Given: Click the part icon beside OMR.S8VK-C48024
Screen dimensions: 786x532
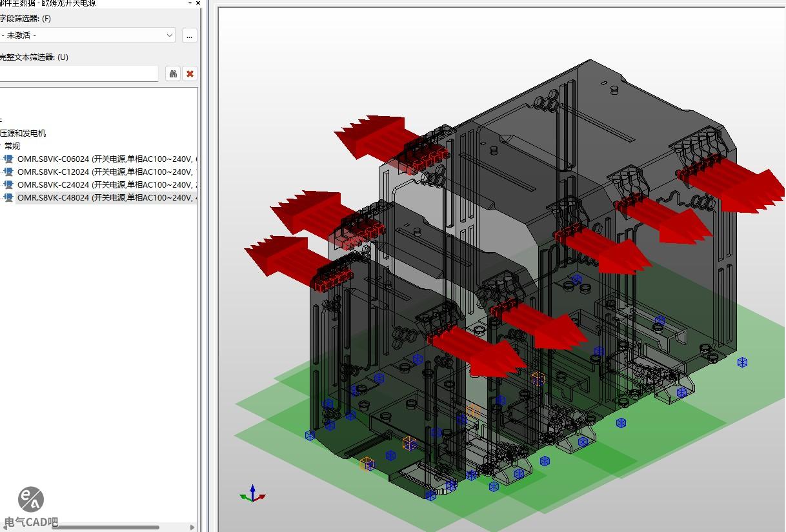Looking at the screenshot, I should (x=8, y=197).
